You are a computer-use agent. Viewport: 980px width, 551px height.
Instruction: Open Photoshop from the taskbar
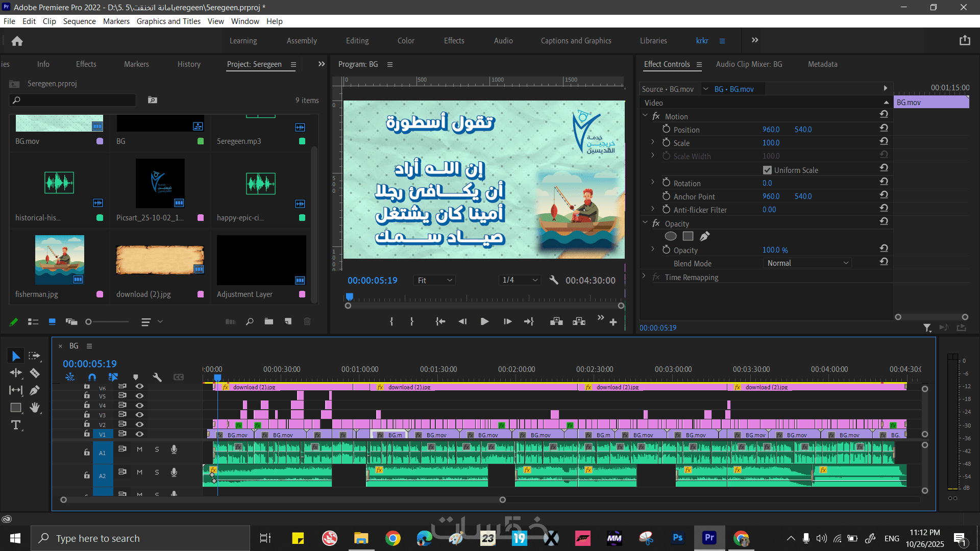tap(677, 538)
